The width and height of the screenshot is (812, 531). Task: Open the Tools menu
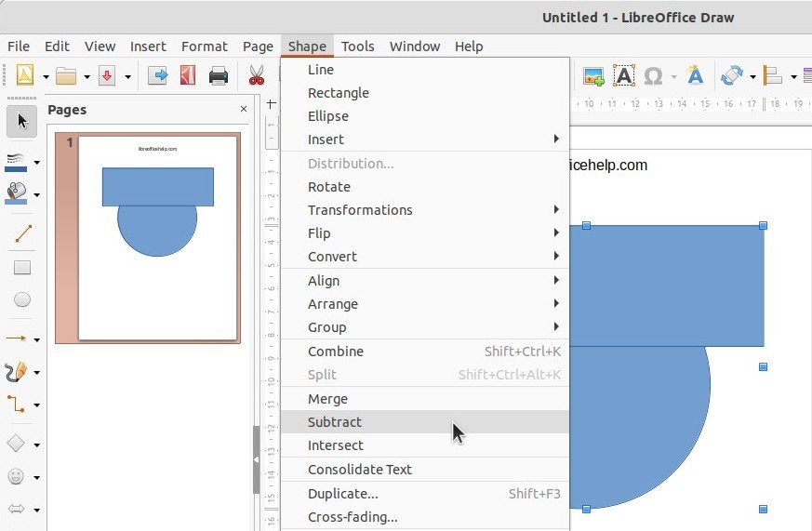(x=358, y=46)
